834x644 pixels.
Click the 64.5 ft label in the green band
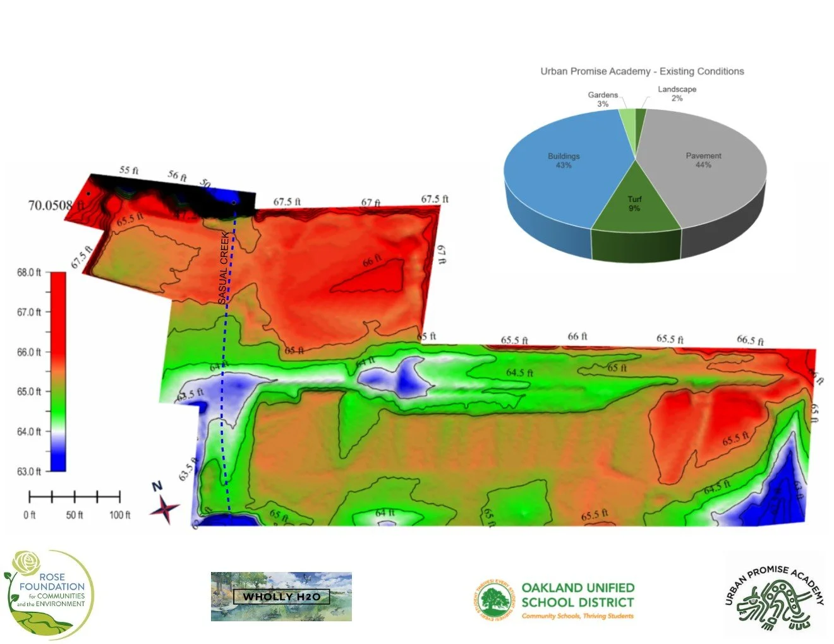click(519, 373)
